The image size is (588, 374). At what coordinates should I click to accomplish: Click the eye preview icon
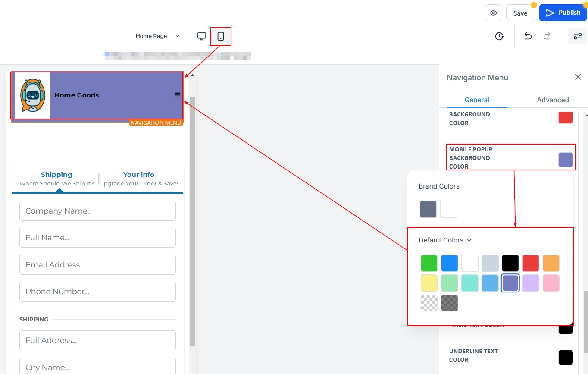click(x=493, y=13)
